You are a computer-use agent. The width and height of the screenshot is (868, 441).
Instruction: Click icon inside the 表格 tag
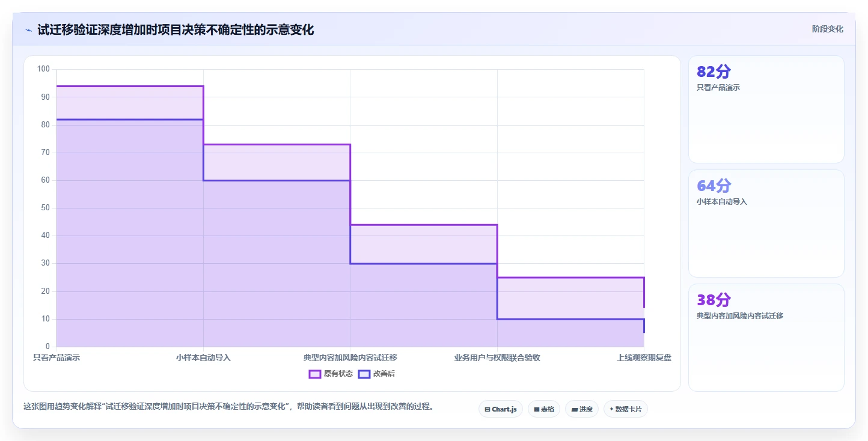tap(537, 410)
